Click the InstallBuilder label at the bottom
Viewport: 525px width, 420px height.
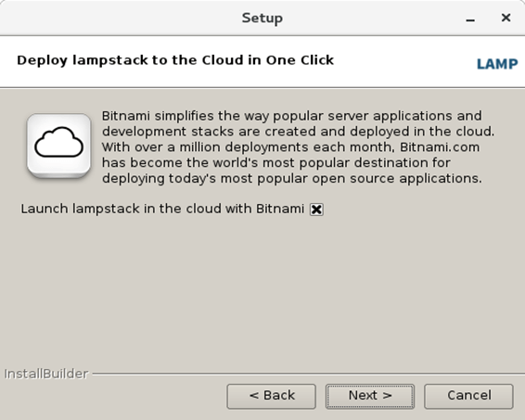(x=46, y=374)
